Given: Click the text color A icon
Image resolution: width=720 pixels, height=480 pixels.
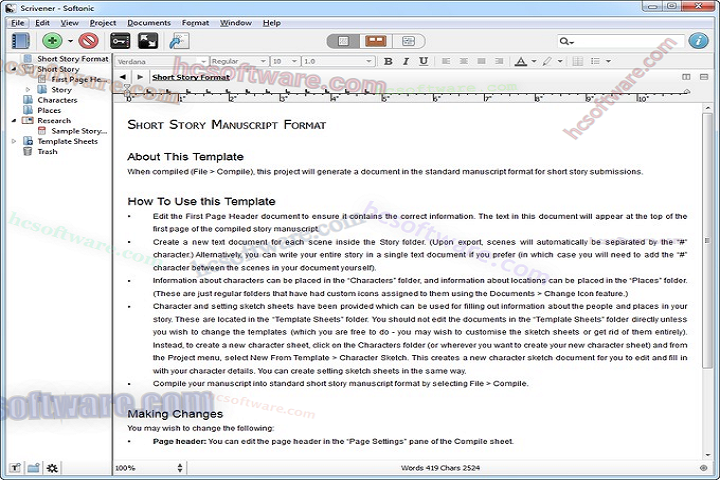Looking at the screenshot, I should coord(521,61).
